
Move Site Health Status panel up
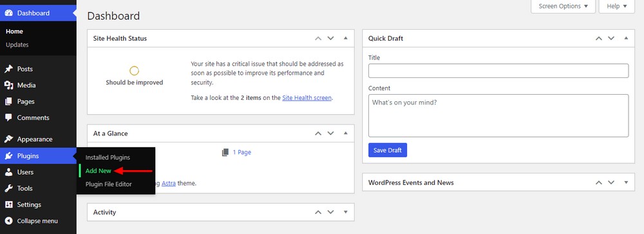tap(318, 38)
